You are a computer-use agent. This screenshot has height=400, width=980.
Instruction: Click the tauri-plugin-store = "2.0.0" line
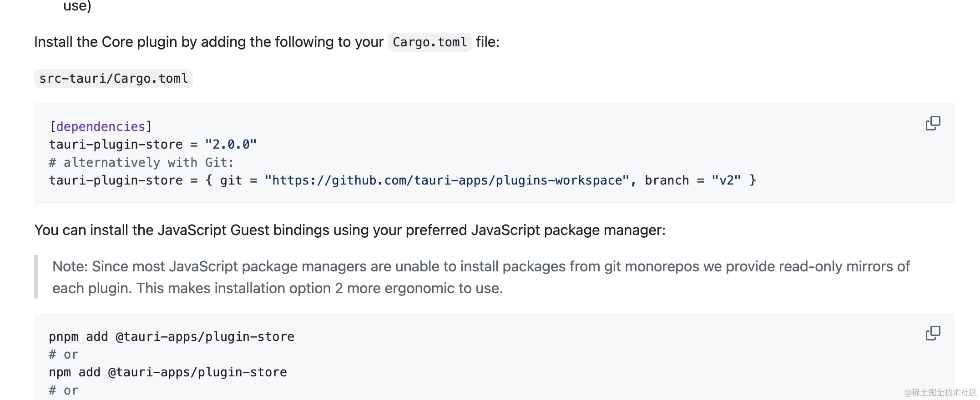(x=153, y=145)
